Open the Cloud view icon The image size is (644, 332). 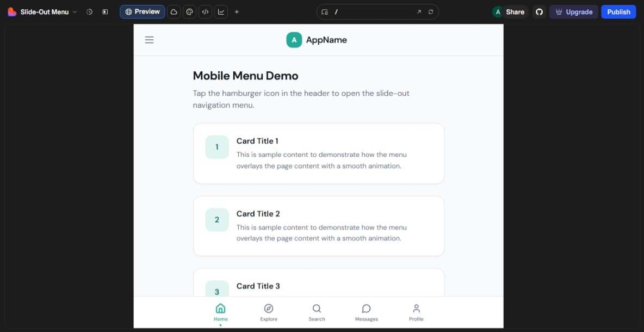click(174, 12)
